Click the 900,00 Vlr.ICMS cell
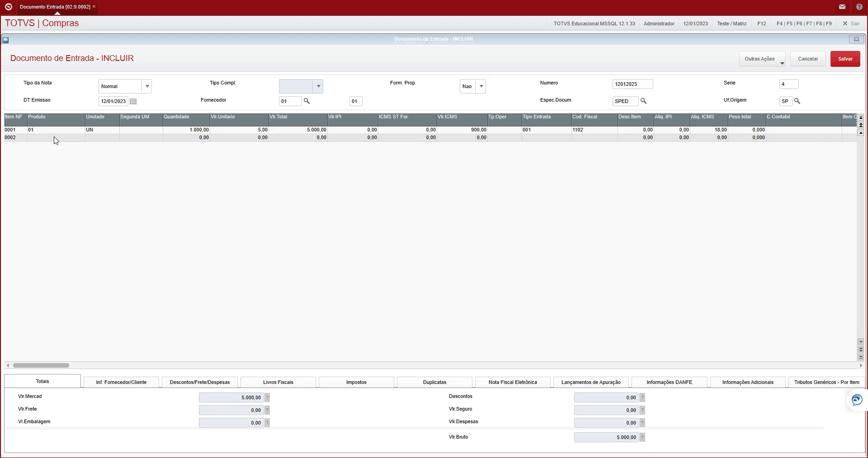 tap(462, 130)
